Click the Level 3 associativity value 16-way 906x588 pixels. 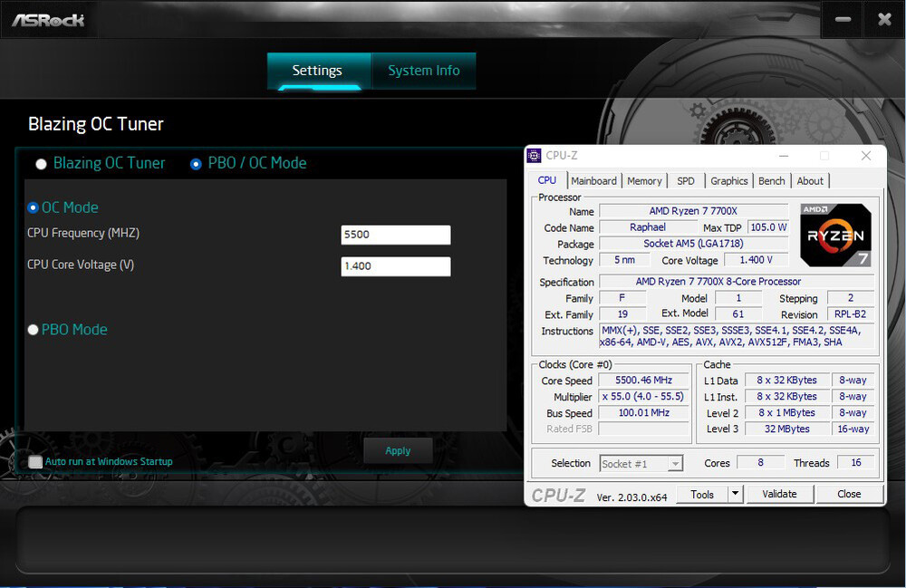click(853, 429)
